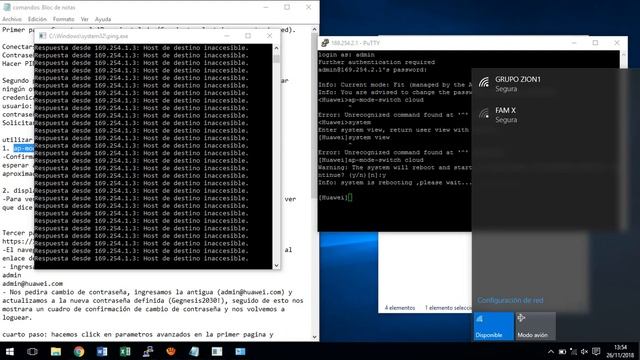Viewport: 640px width, 360px height.
Task: Switch to the PuTTY taskbar icon
Action: [148, 351]
